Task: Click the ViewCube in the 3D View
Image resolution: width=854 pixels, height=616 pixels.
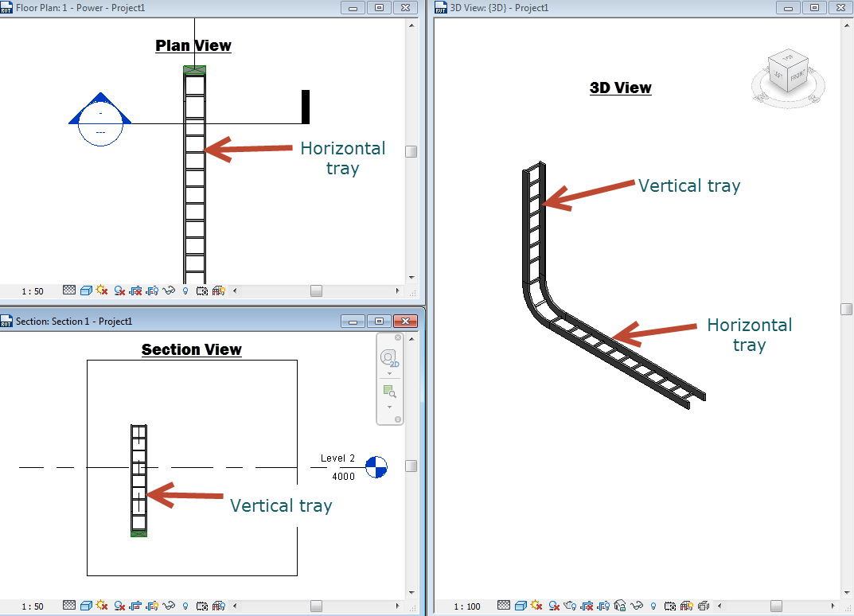Action: tap(786, 76)
